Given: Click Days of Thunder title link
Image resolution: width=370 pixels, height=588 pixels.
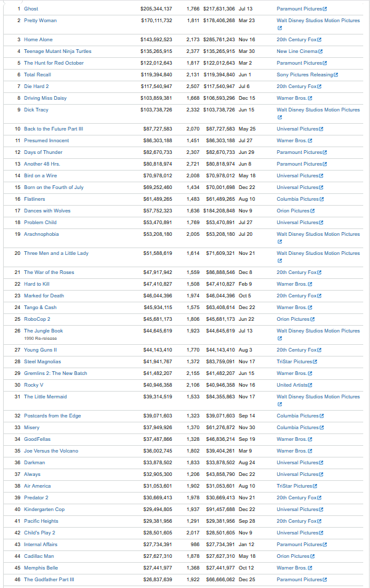Looking at the screenshot, I should pyautogui.click(x=43, y=152).
